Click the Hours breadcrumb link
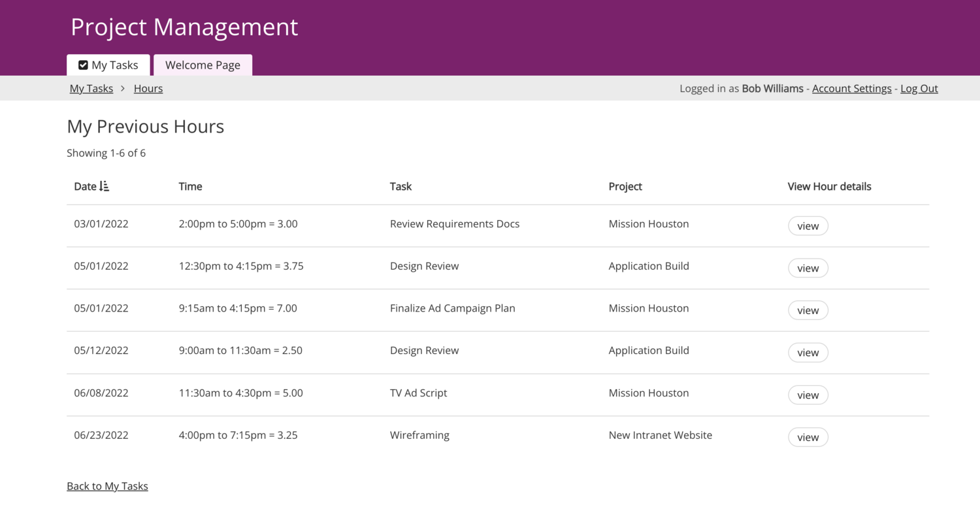 pos(148,89)
